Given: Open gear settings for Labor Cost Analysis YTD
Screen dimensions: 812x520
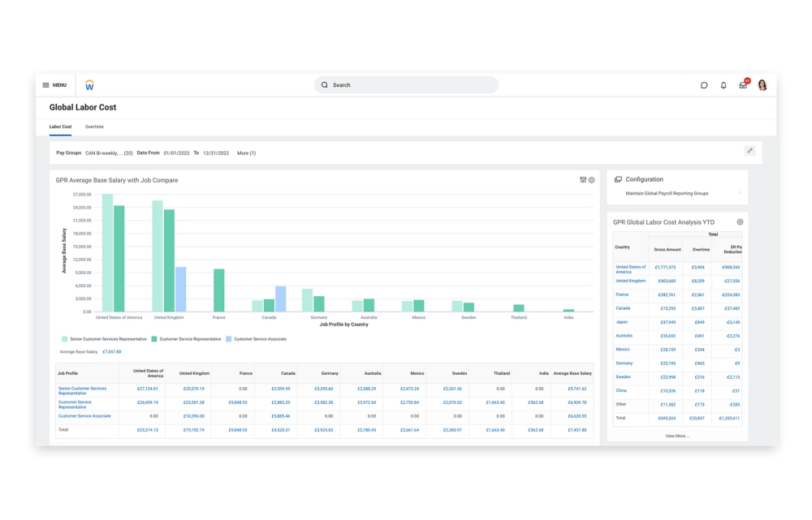Looking at the screenshot, I should 740,221.
